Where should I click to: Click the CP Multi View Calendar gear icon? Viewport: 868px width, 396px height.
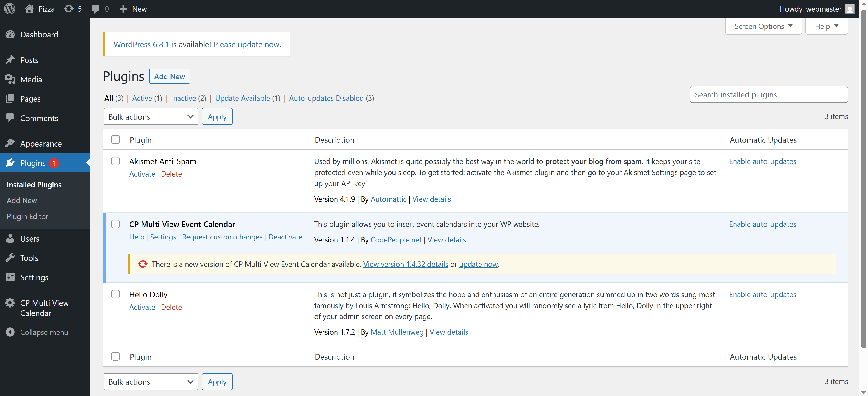[10, 303]
